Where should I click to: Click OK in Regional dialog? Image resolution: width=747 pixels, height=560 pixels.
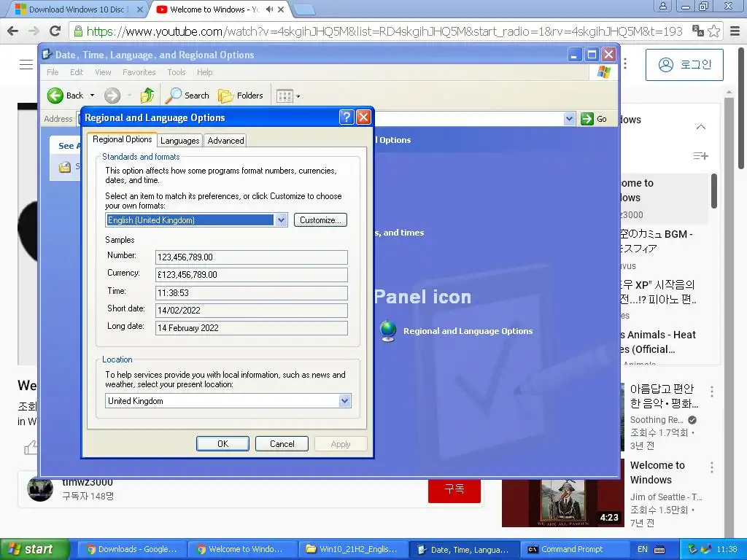click(x=222, y=444)
